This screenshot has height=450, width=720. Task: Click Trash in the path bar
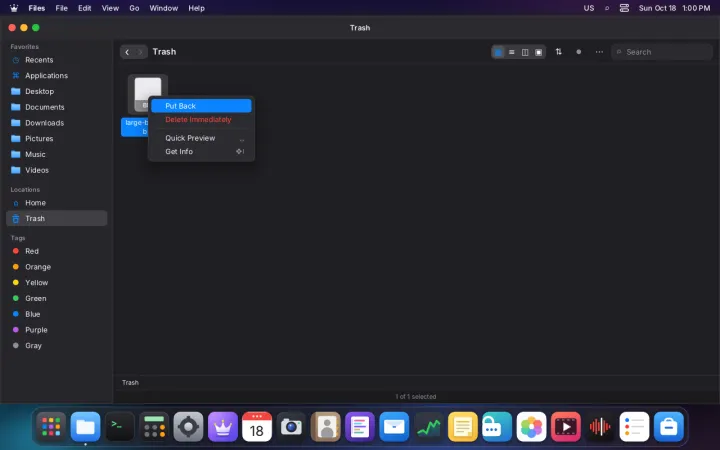click(x=130, y=382)
